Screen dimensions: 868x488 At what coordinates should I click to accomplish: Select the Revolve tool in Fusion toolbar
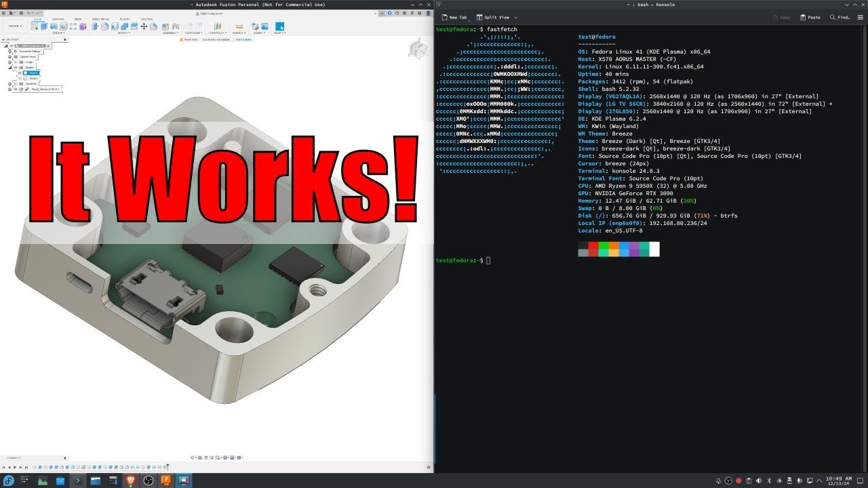54,26
